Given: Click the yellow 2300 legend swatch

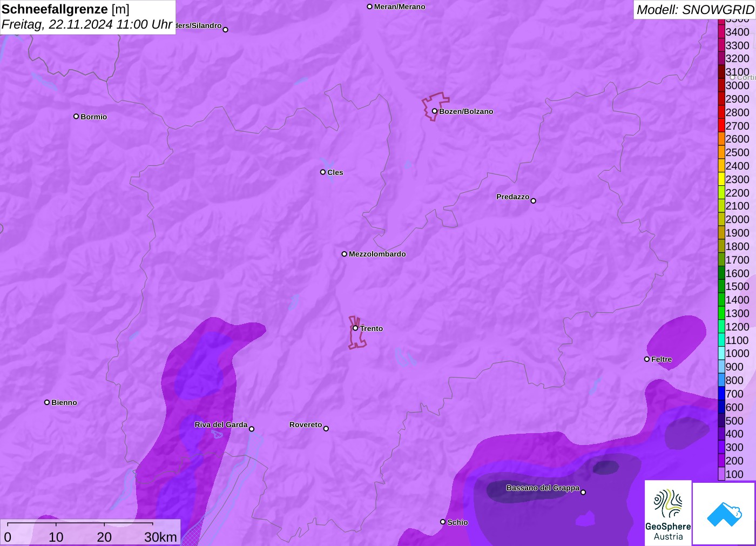Looking at the screenshot, I should point(721,179).
